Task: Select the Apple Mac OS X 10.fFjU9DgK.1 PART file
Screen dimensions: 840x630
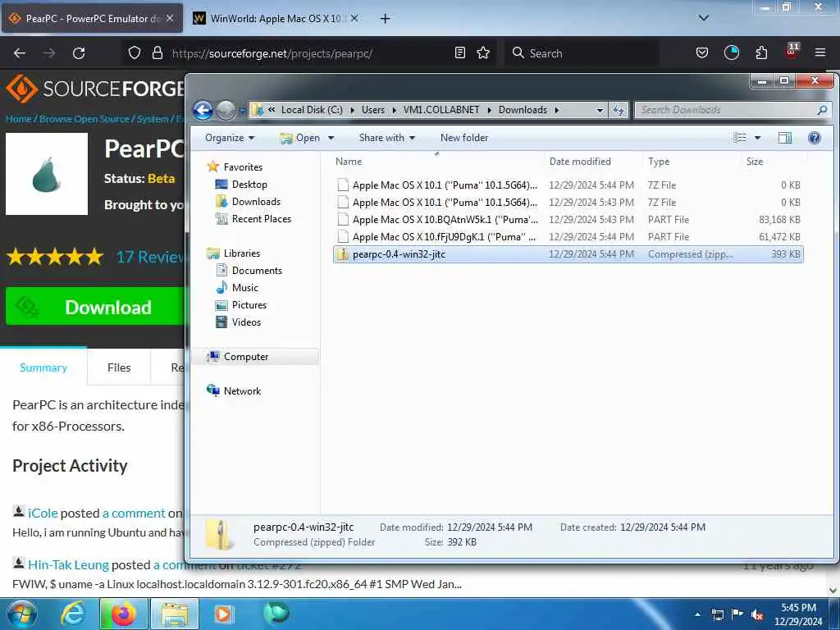Action: 568,237
